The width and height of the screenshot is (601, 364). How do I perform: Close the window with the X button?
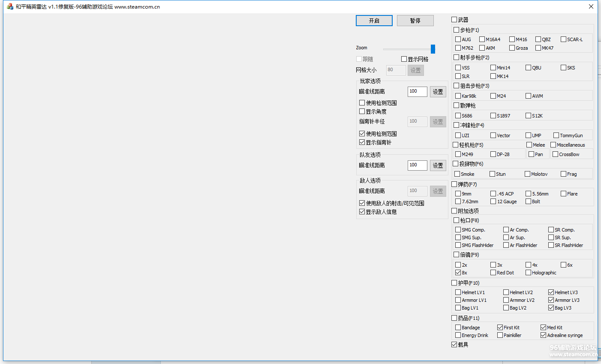[591, 6]
